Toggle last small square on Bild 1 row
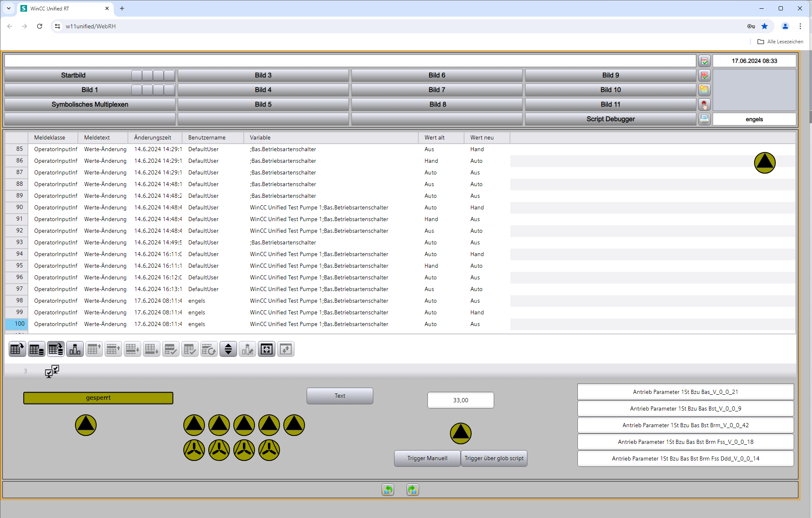The width and height of the screenshot is (812, 518). pyautogui.click(x=169, y=90)
